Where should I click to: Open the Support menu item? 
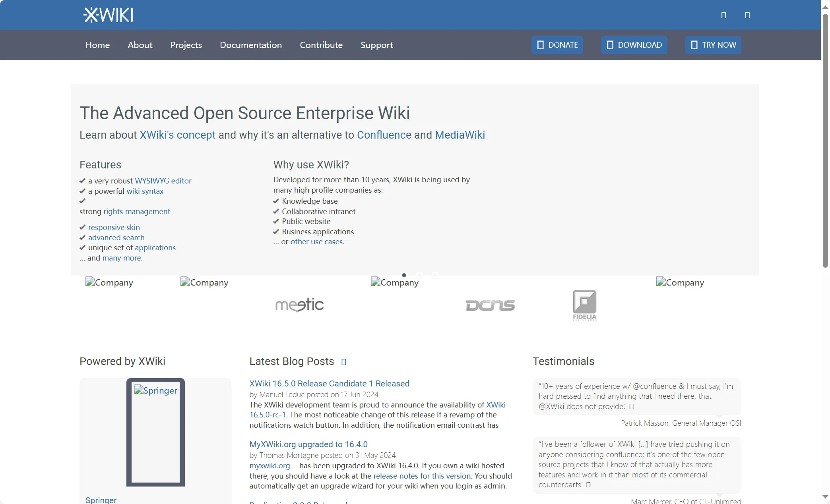coord(377,45)
